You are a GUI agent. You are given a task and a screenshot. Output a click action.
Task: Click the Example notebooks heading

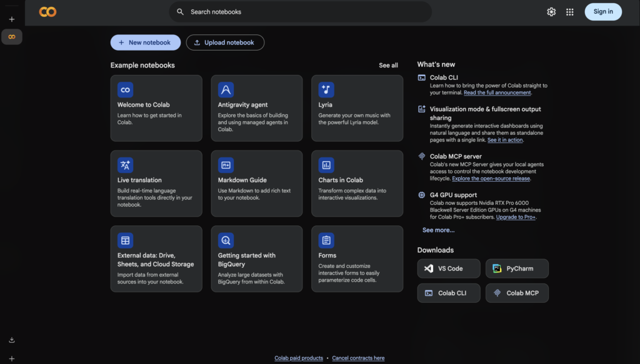click(142, 65)
